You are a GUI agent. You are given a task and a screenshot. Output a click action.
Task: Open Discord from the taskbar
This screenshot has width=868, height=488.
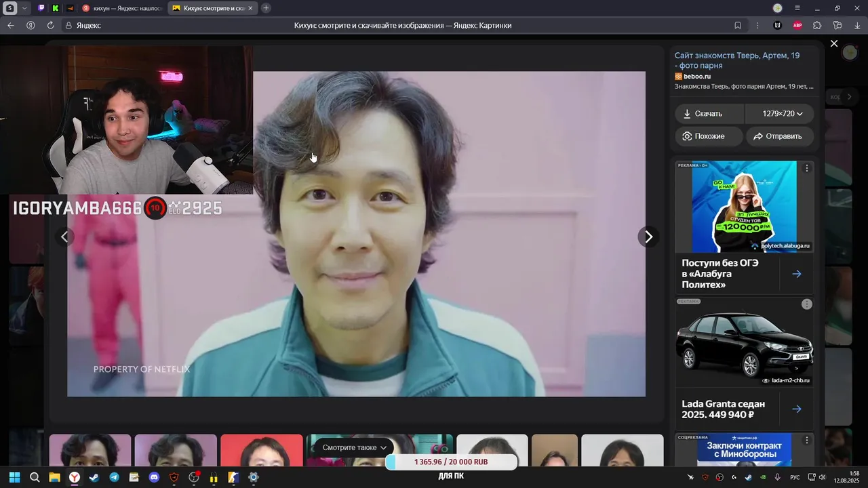pyautogui.click(x=154, y=477)
